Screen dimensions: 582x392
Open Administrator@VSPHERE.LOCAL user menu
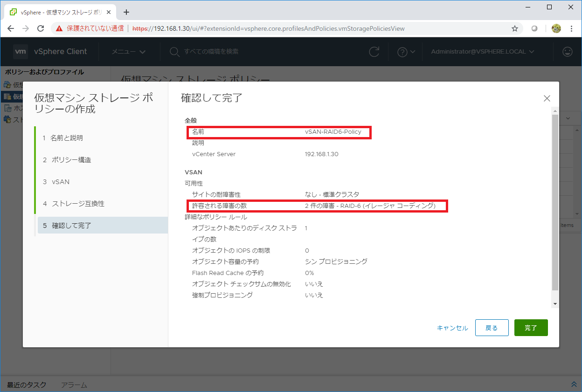483,52
